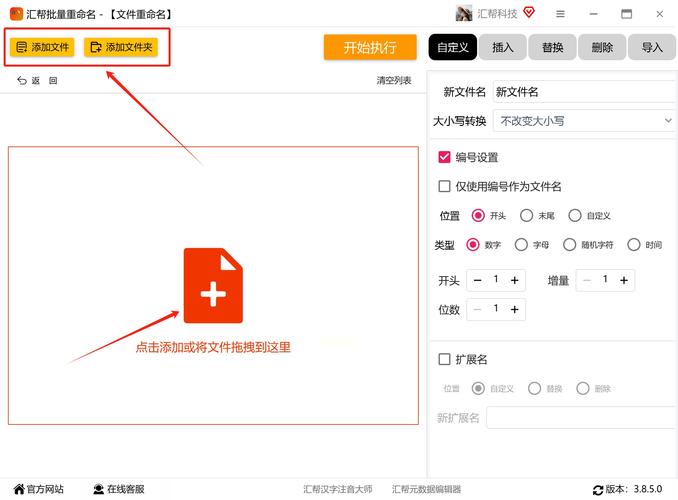The width and height of the screenshot is (678, 500).
Task: Click the app logo in title bar
Action: point(16,14)
